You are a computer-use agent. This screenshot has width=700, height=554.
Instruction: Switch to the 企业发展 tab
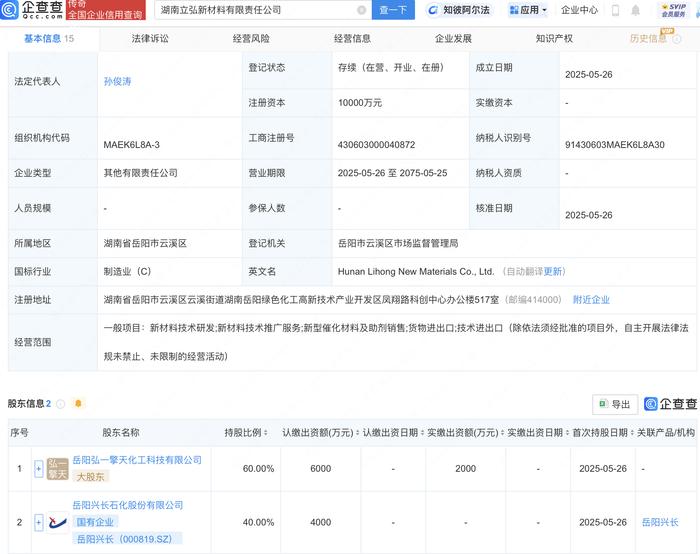[x=453, y=38]
